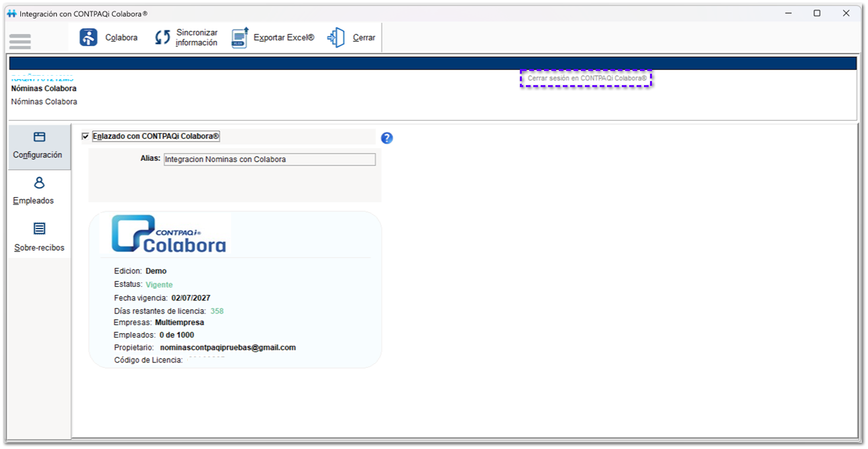
Task: Switch to the Empleados tab label
Action: click(34, 200)
